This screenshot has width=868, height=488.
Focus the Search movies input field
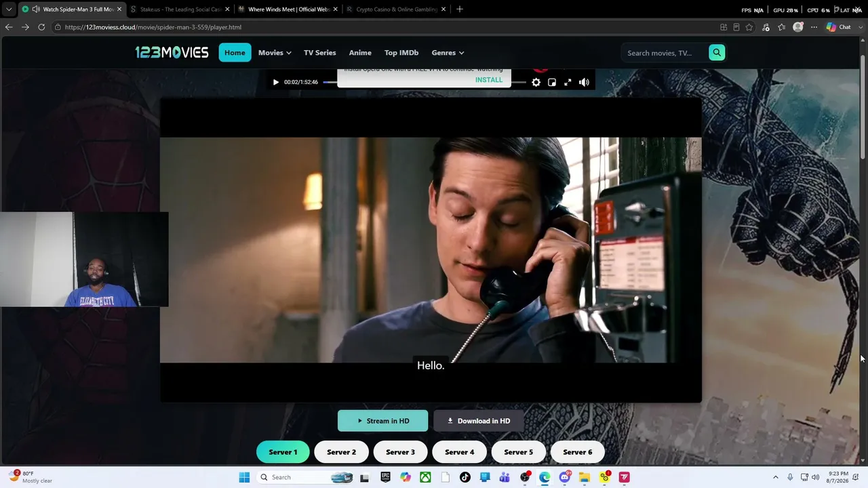[665, 53]
